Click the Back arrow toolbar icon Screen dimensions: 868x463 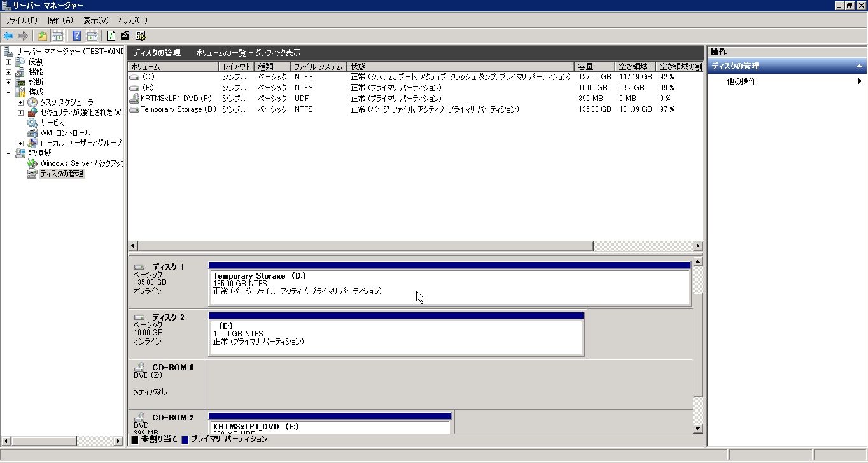pos(8,36)
